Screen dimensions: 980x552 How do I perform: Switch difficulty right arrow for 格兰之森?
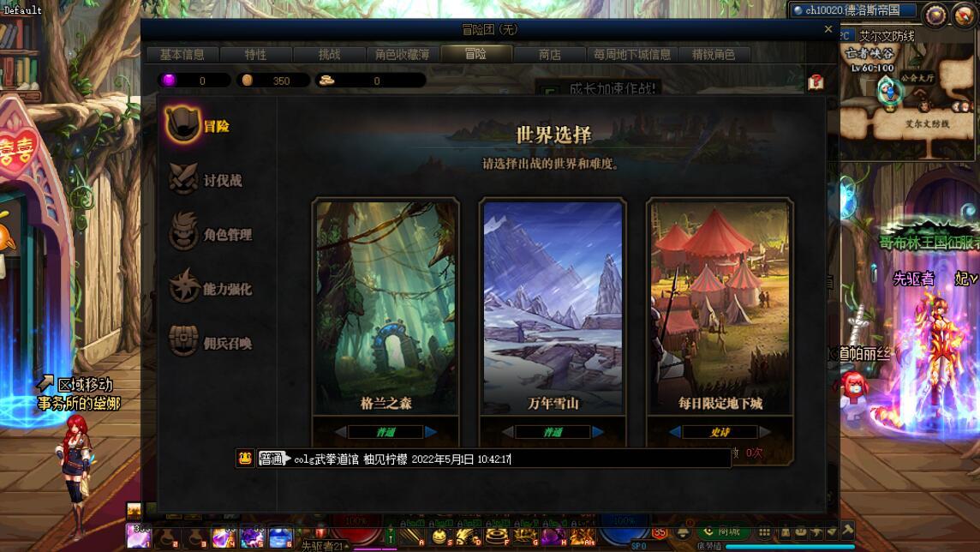(431, 431)
